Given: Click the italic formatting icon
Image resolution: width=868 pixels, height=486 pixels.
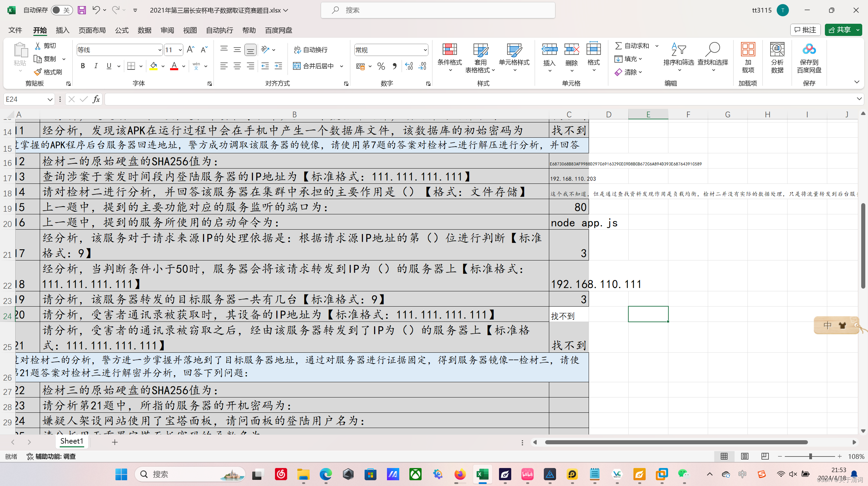Looking at the screenshot, I should 96,66.
